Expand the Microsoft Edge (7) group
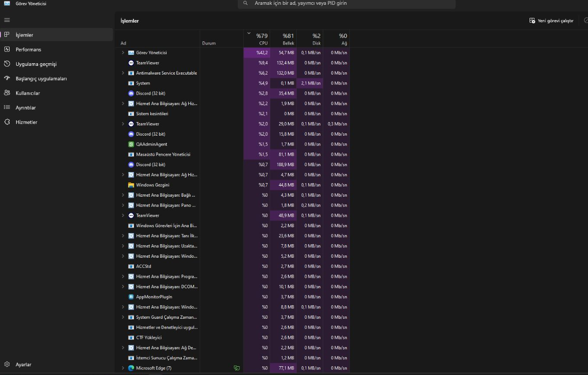Viewport: 588px width, 375px height. click(123, 368)
